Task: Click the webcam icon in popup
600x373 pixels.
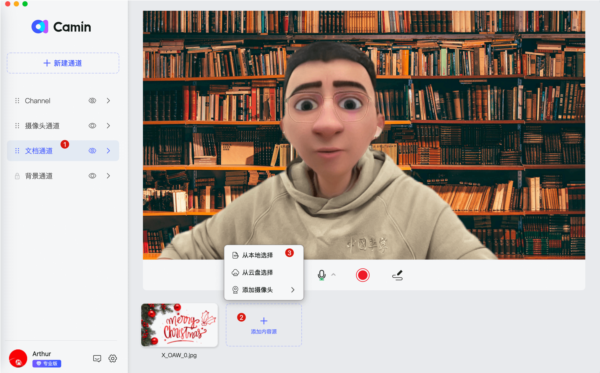Action: click(235, 290)
